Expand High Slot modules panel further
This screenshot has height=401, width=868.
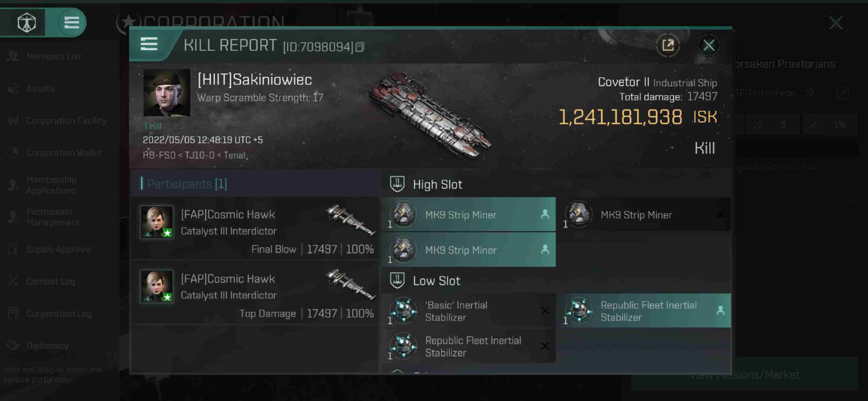coord(436,183)
